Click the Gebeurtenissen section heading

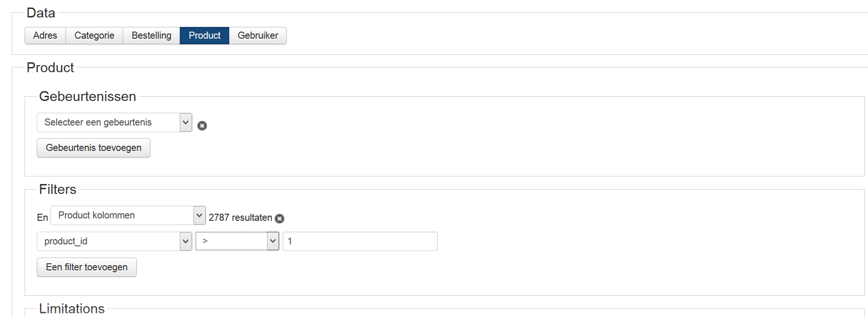(x=87, y=97)
